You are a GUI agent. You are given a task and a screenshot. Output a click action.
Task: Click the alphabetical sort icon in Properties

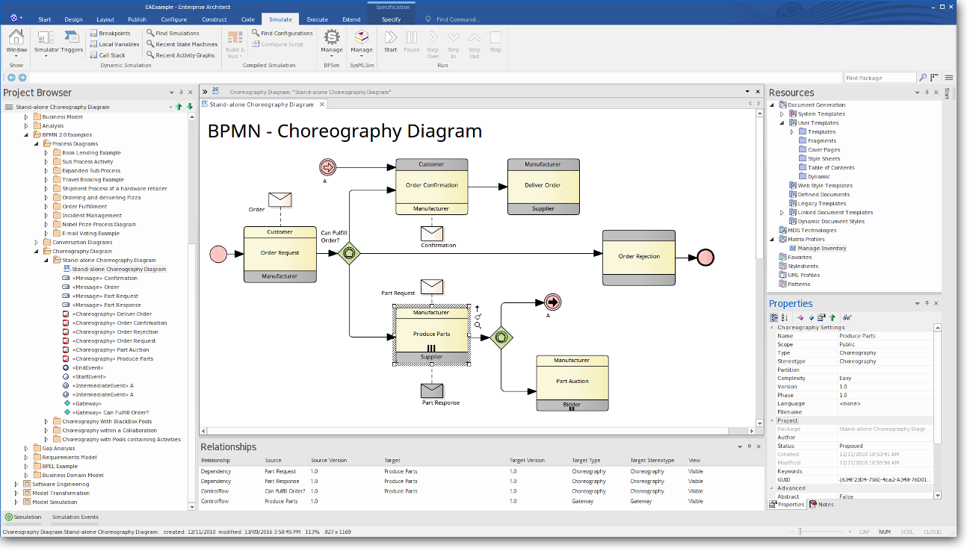tap(785, 317)
